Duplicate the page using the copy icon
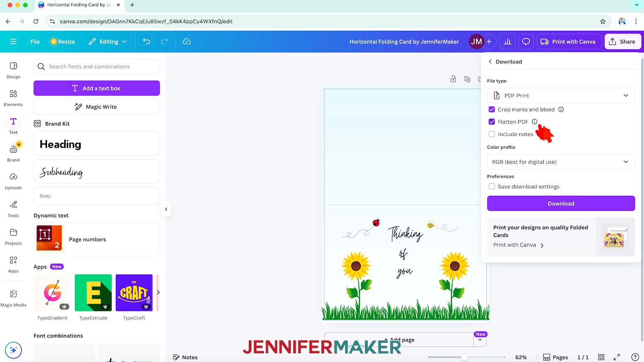The image size is (644, 362). pyautogui.click(x=467, y=79)
